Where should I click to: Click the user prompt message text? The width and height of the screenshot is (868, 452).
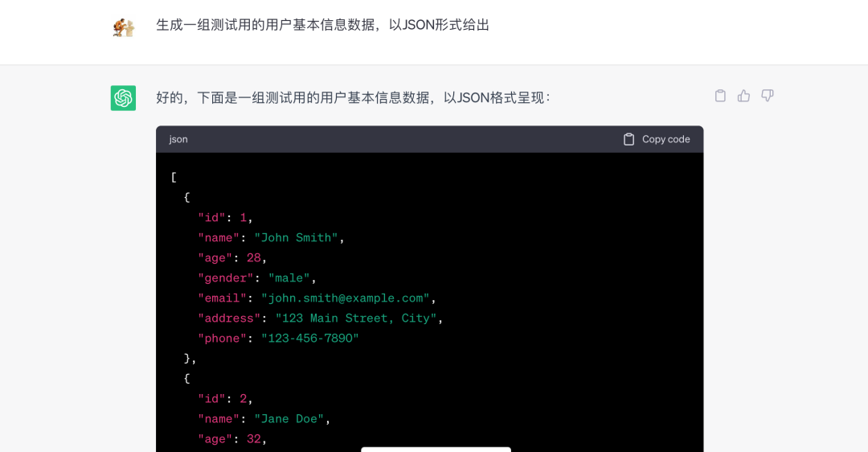point(323,25)
